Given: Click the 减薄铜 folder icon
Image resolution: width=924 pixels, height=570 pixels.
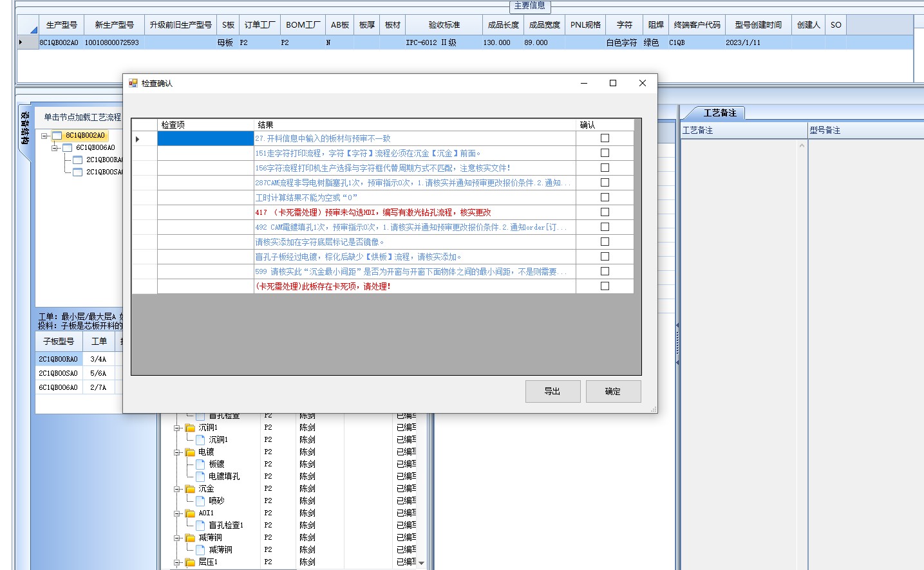Looking at the screenshot, I should (191, 538).
